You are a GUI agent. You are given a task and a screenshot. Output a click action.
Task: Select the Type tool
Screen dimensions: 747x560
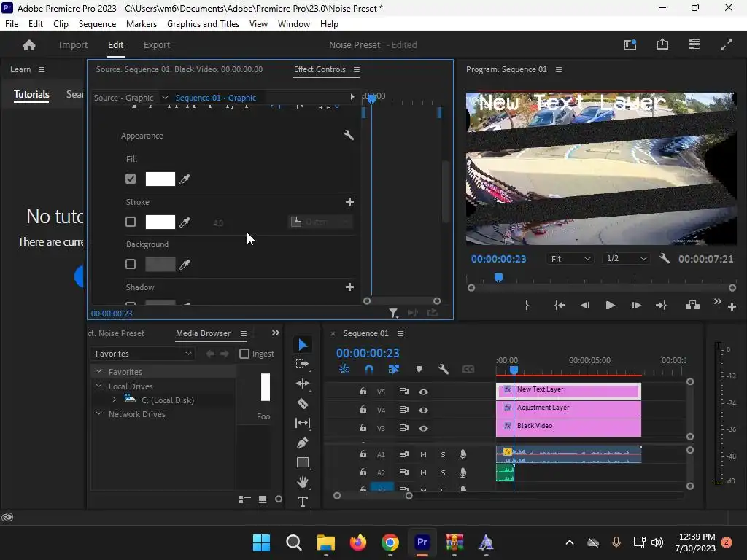click(303, 502)
